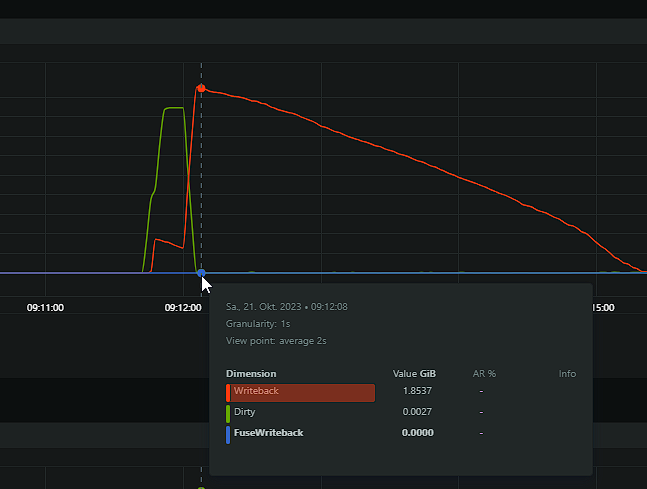This screenshot has height=489, width=647.
Task: Click the flat top of green Dirty curve
Action: [174, 108]
